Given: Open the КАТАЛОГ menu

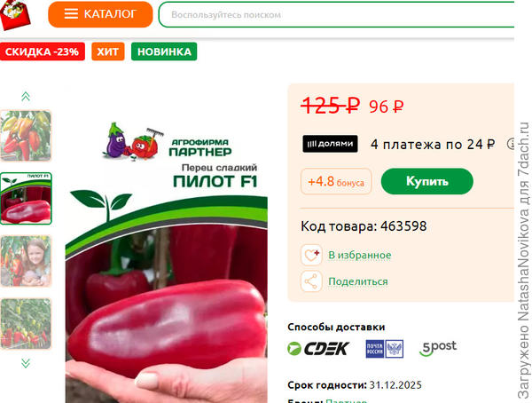Looking at the screenshot, I should [x=100, y=14].
